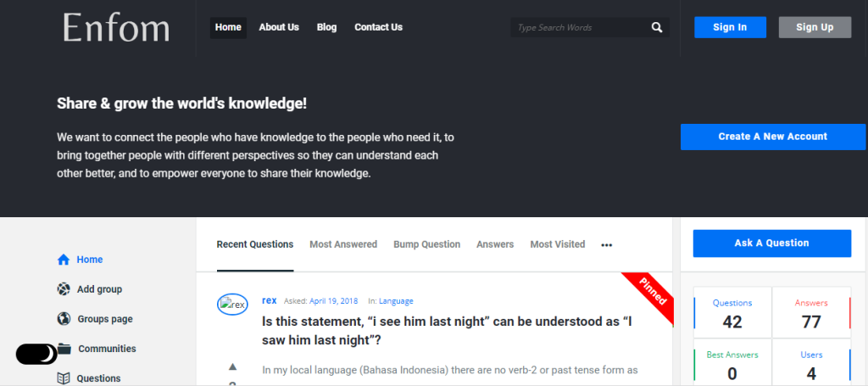Viewport: 868px width, 386px height.
Task: Switch to the Most Answered tab
Action: tap(343, 244)
